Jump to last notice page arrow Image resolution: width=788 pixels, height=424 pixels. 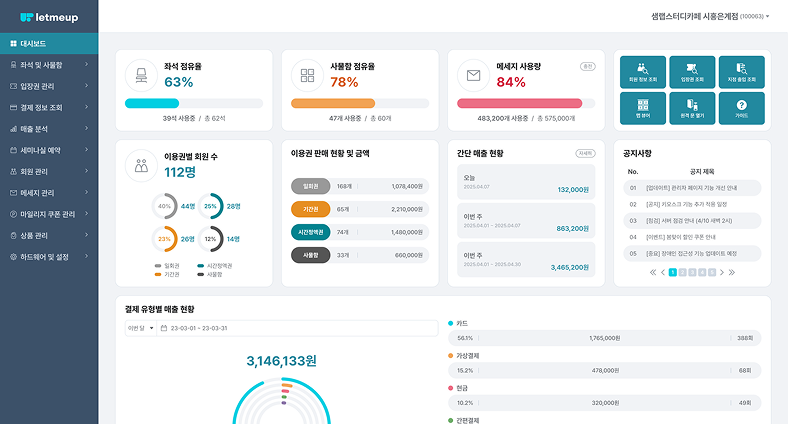coord(732,272)
